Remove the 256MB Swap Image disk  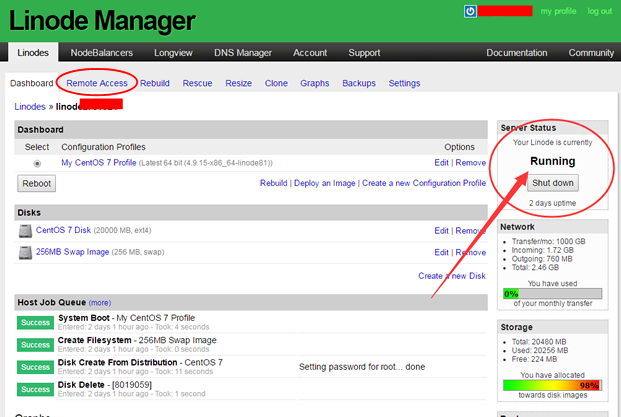(x=471, y=253)
